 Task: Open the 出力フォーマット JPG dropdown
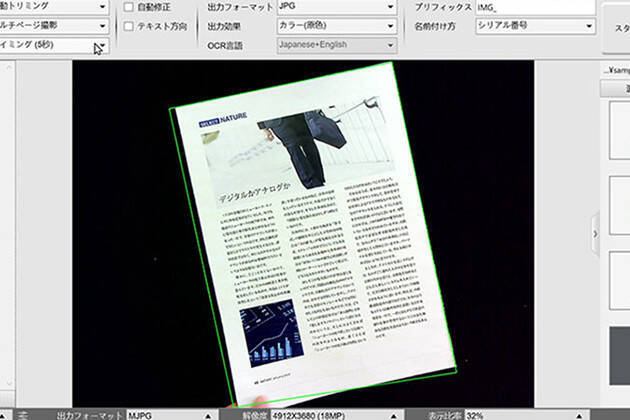coord(336,7)
